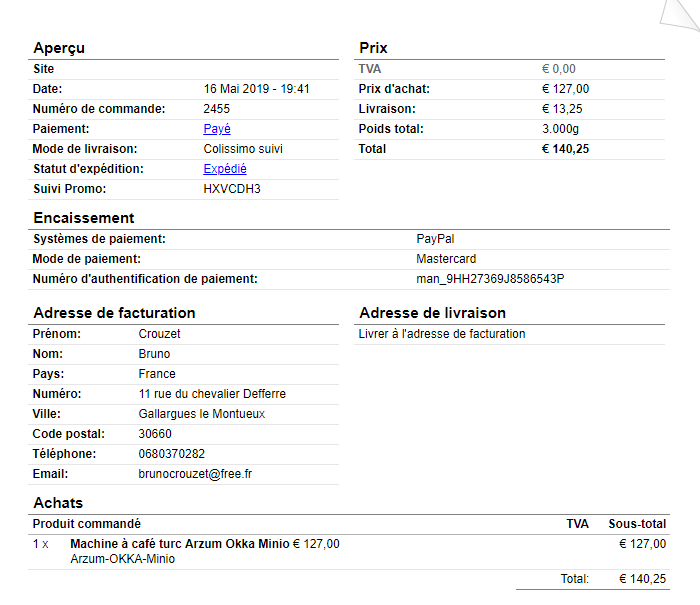This screenshot has height=605, width=700.
Task: Select the Suivi Promo label
Action: pyautogui.click(x=70, y=189)
